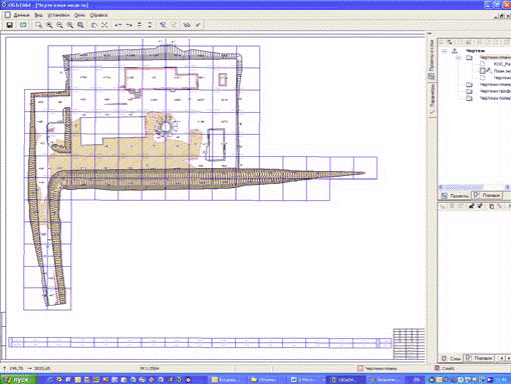Click the pan up arrow icon
This screenshot has width=511, height=384.
coord(139,25)
